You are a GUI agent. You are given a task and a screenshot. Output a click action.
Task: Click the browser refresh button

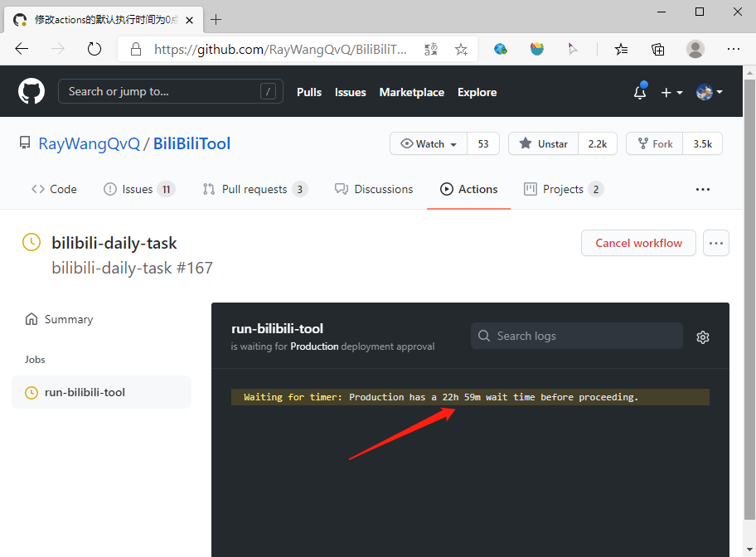(94, 49)
